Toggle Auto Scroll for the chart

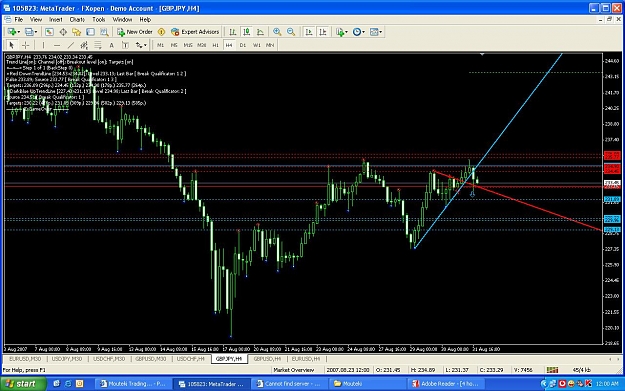tap(309, 32)
